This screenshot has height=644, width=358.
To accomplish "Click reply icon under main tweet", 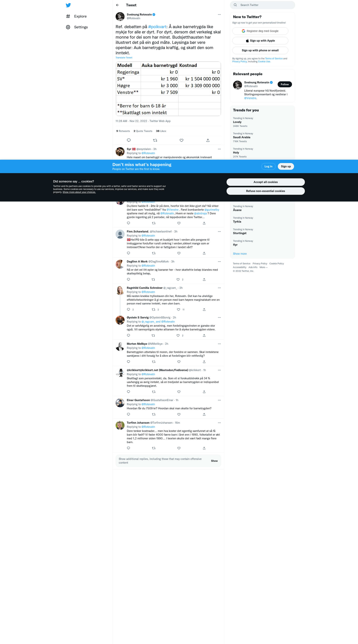I will 129,140.
